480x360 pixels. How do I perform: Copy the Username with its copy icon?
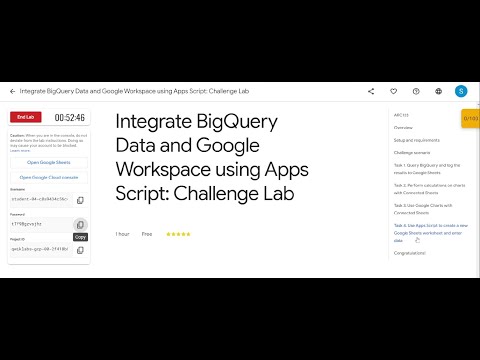[x=80, y=200]
